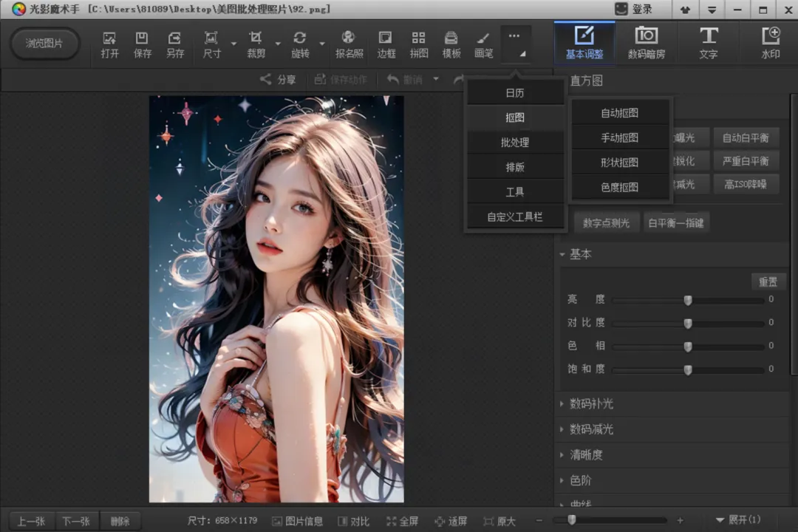Select the 尺寸 resize tool
The height and width of the screenshot is (532, 798).
pyautogui.click(x=211, y=44)
